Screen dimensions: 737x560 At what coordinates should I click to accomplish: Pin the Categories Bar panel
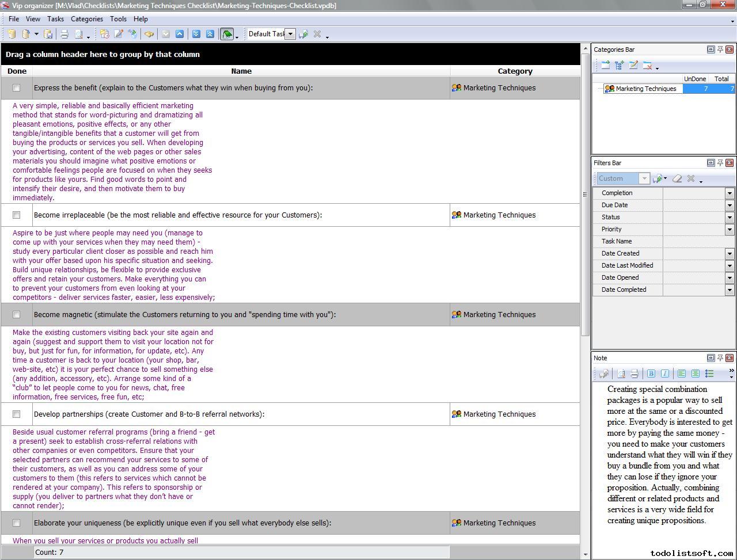pos(720,49)
